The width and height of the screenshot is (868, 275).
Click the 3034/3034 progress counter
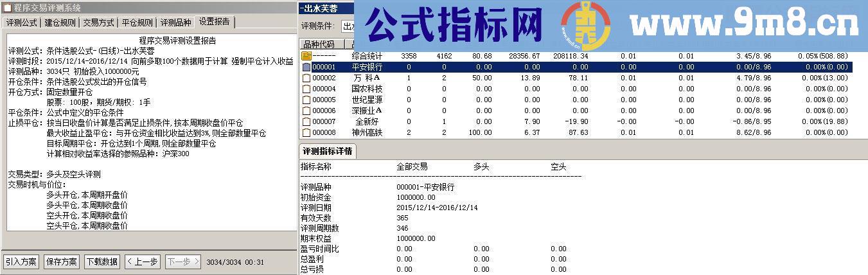(224, 262)
